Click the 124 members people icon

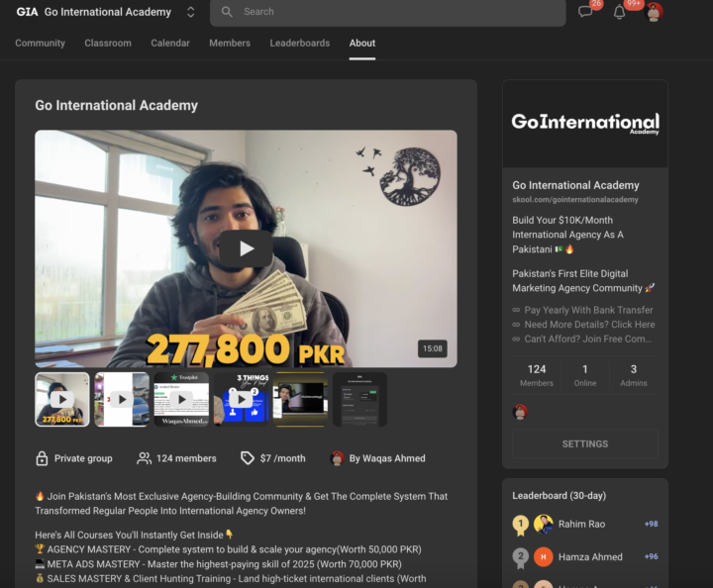tap(145, 458)
